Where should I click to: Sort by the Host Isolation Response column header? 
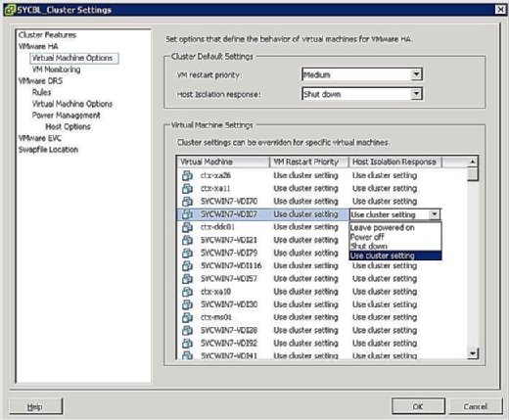(x=395, y=162)
